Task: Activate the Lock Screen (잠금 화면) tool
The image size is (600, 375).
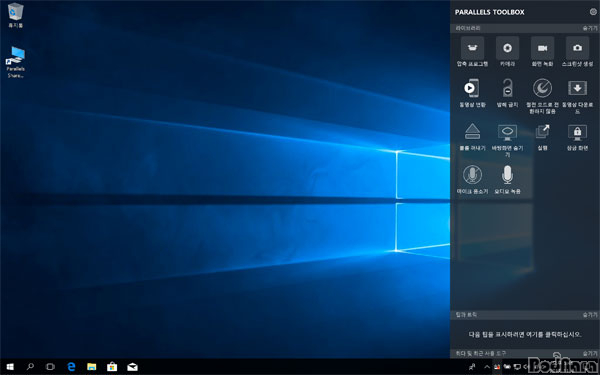Action: (x=577, y=137)
